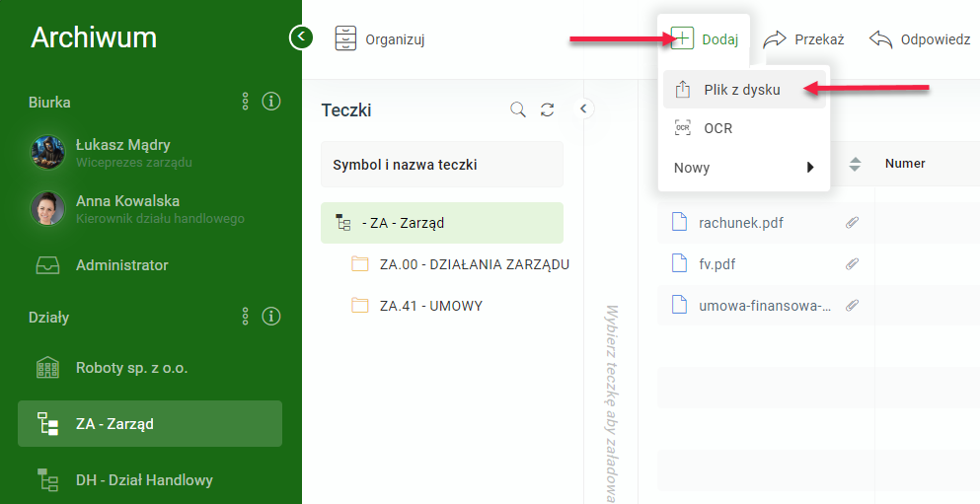Click the Archiwum title
The width and height of the screenshot is (980, 504).
tap(94, 37)
